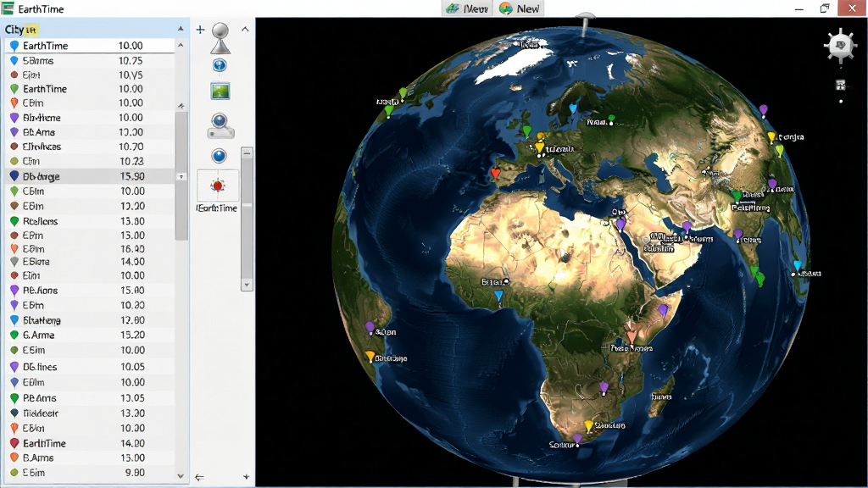
Task: Select the title bar tab with the green map icon
Action: 467,8
